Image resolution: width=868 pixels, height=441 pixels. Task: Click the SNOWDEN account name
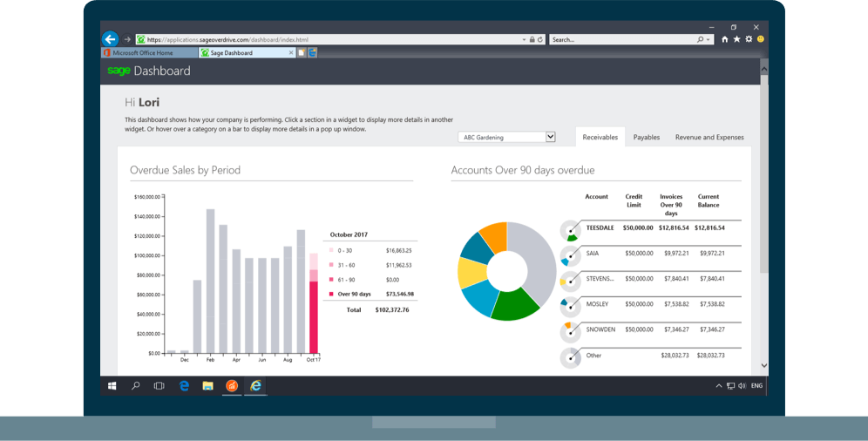pos(600,329)
